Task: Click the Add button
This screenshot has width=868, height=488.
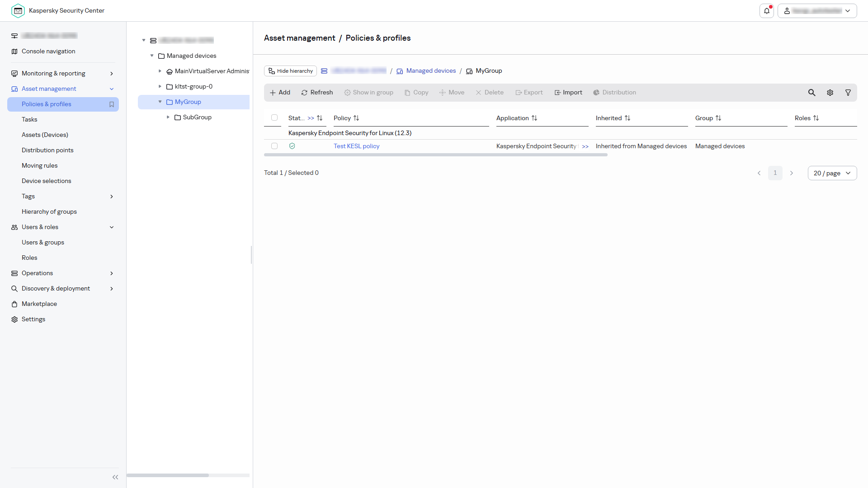Action: coord(280,93)
